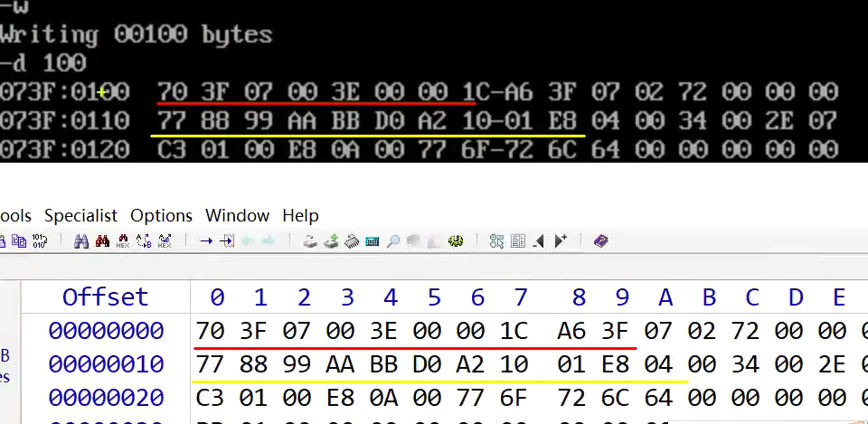This screenshot has height=424, width=868.
Task: Open the partially visible Tools menu
Action: click(x=15, y=215)
